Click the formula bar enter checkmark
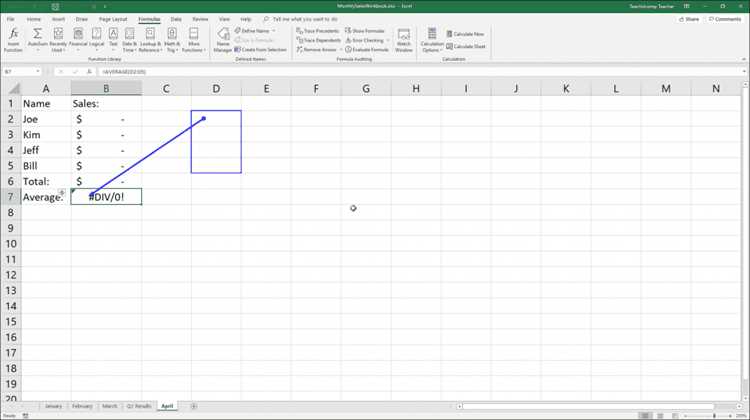The image size is (750, 420). pos(75,72)
